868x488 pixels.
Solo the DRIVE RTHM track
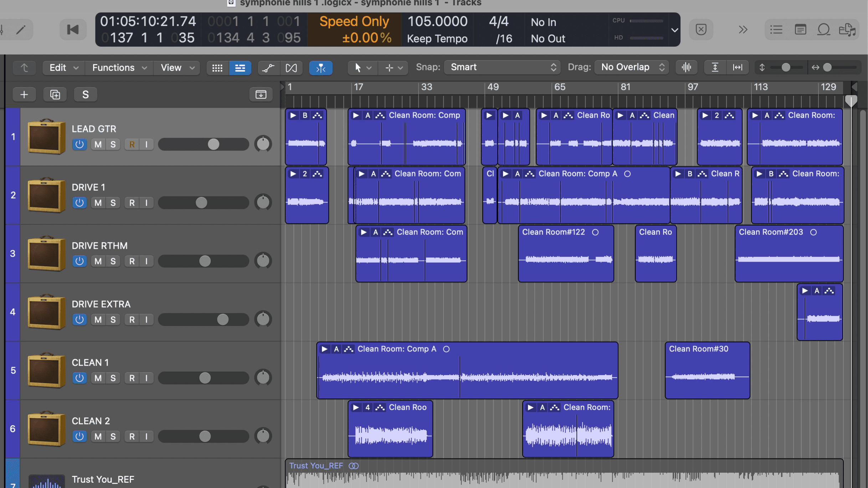pyautogui.click(x=113, y=261)
